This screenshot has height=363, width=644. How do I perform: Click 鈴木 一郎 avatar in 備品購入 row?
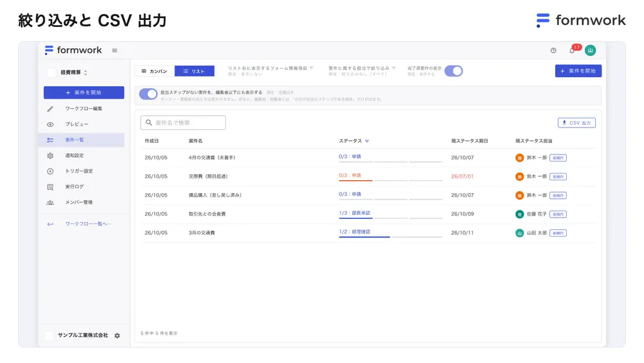tap(520, 196)
